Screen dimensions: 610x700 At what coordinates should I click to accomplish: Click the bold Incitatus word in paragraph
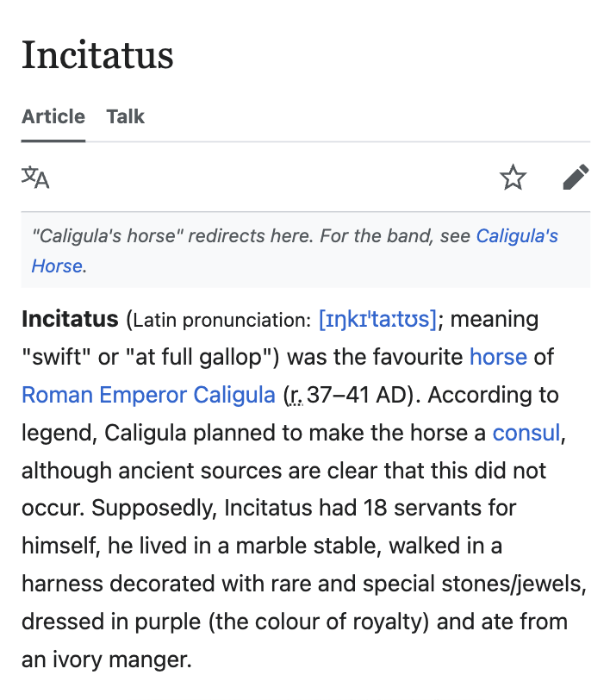(x=70, y=319)
